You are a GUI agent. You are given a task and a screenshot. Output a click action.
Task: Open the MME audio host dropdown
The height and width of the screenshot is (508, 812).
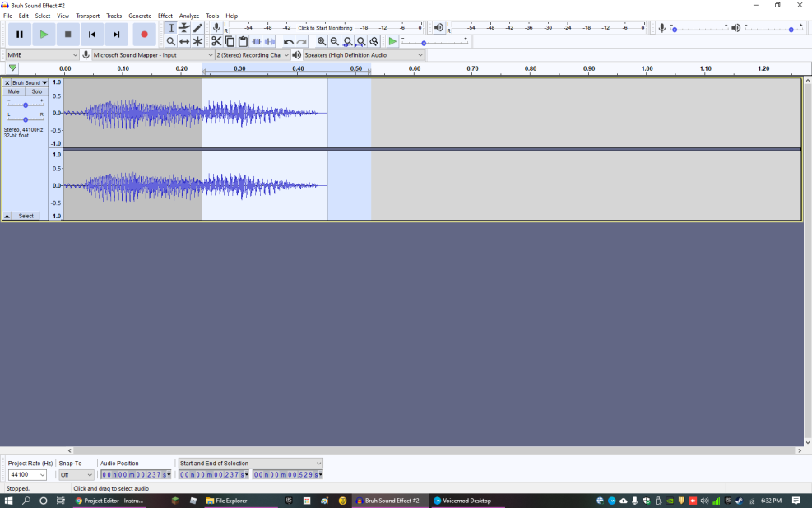[43, 55]
